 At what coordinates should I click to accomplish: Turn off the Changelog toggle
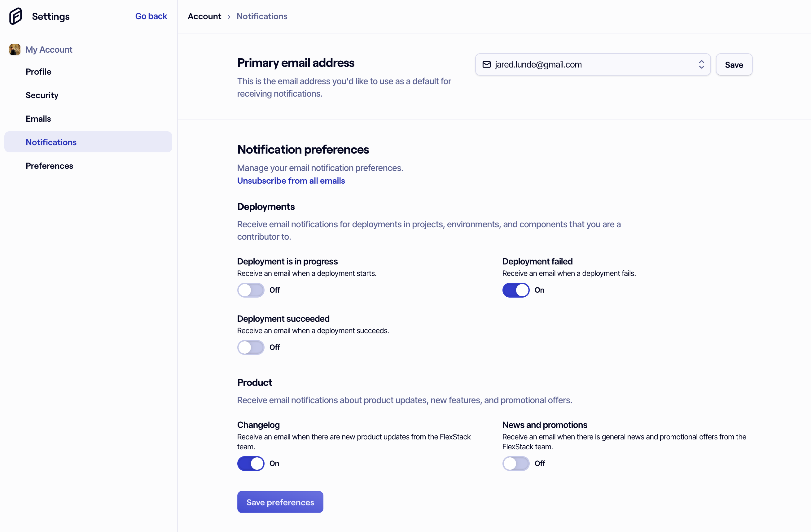[x=251, y=463]
